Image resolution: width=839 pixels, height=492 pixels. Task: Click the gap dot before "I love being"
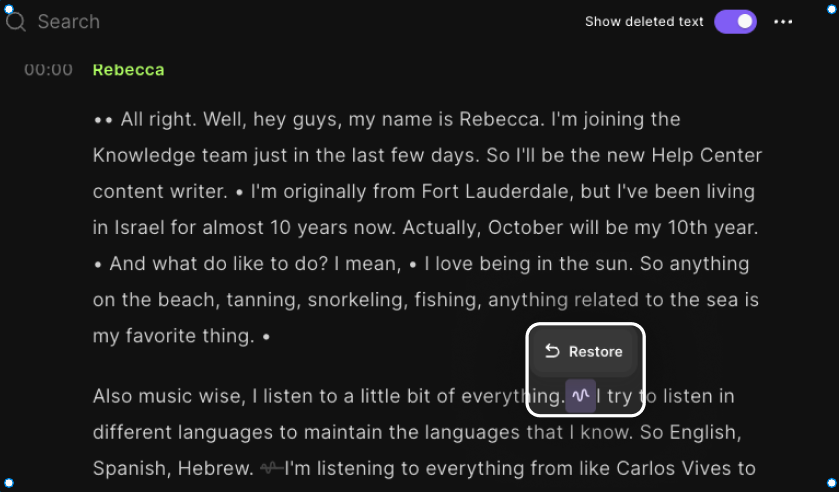pyautogui.click(x=413, y=264)
